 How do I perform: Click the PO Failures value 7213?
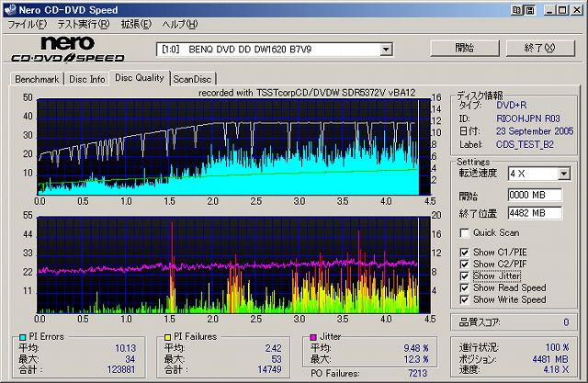[x=417, y=373]
